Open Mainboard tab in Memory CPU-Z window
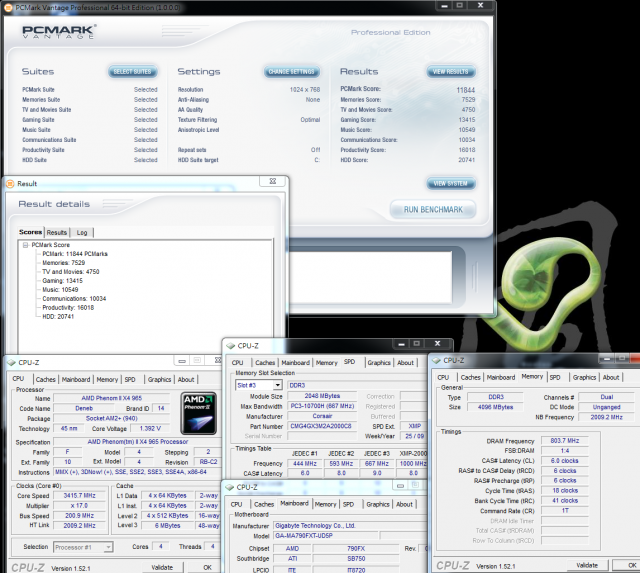 (501, 378)
